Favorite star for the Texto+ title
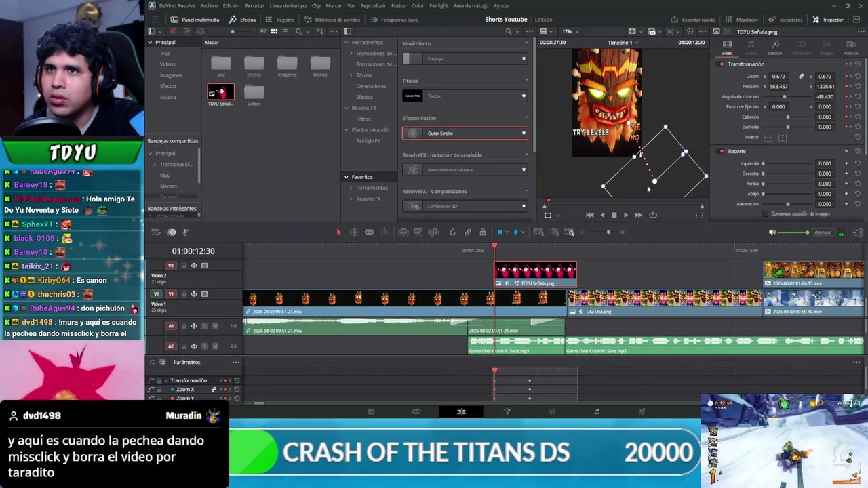This screenshot has height=488, width=868. [x=524, y=96]
